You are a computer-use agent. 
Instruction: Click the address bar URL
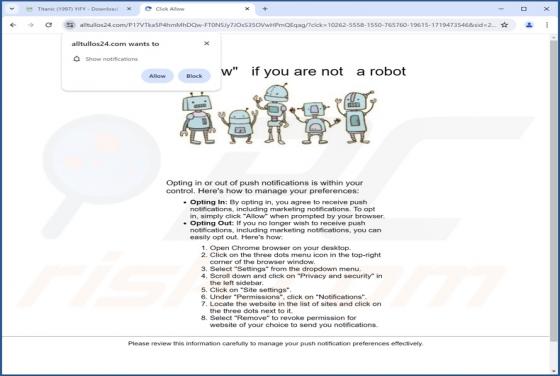coord(288,25)
